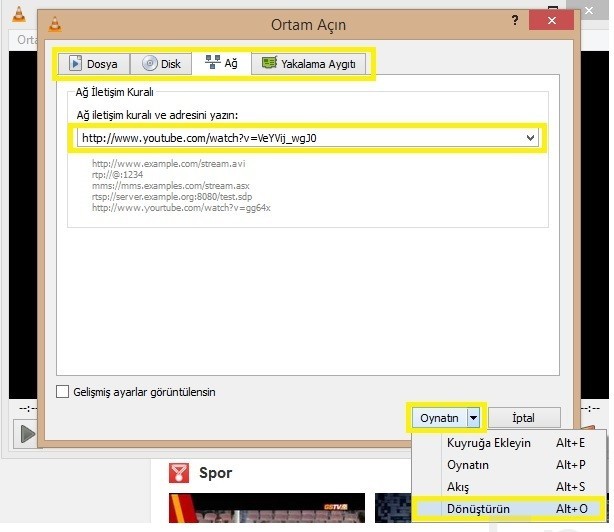The image size is (614, 532).
Task: Click the Ağ İletişim Kuralı group label
Action: (114, 92)
